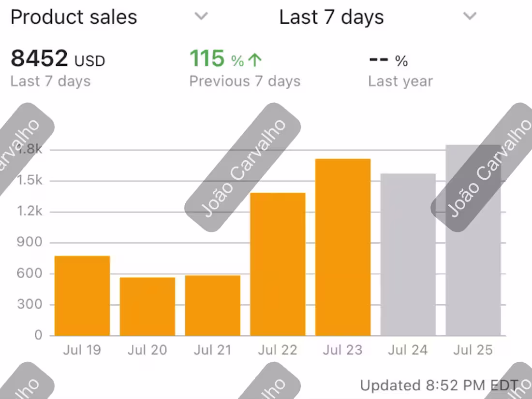Select the tallest orange bar for Jul 23
Image resolution: width=532 pixels, height=399 pixels.
pos(343,246)
